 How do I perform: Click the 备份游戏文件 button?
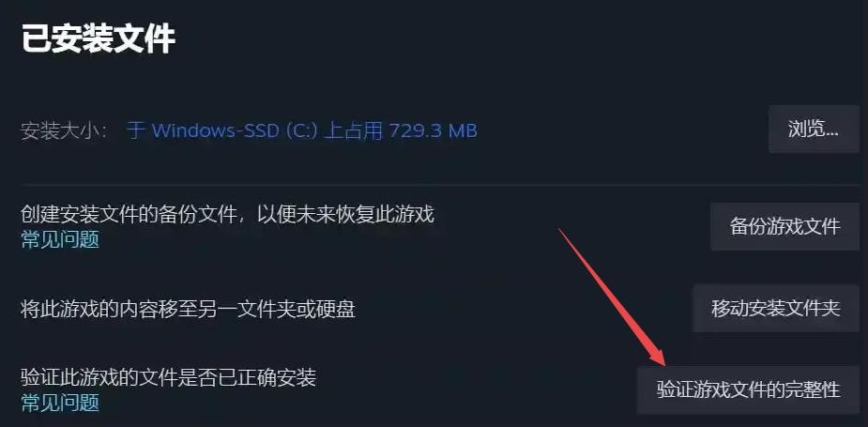(784, 226)
